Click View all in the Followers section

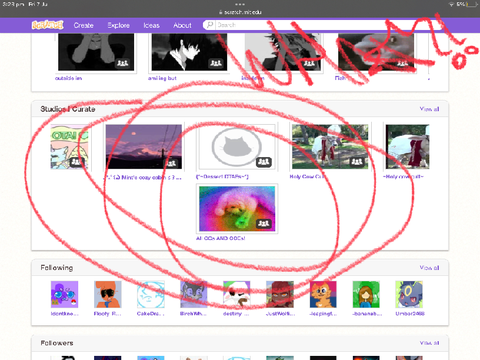point(429,343)
